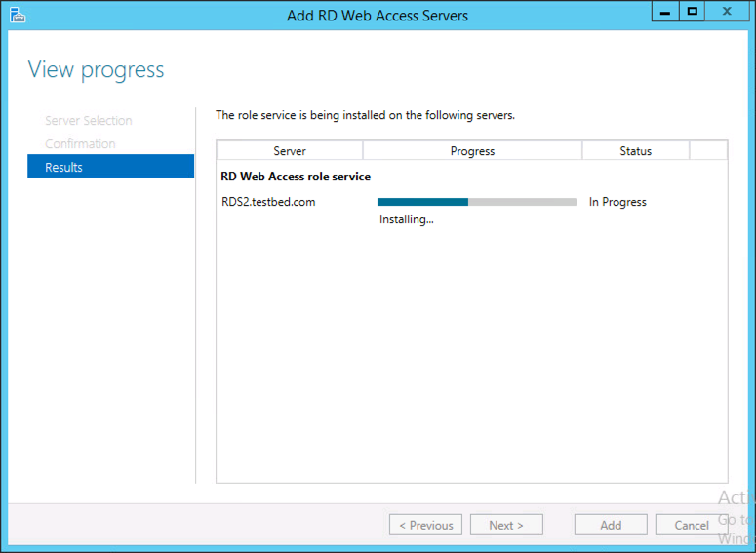Image resolution: width=756 pixels, height=553 pixels.
Task: Click the wizard icon in title bar
Action: coord(18,15)
